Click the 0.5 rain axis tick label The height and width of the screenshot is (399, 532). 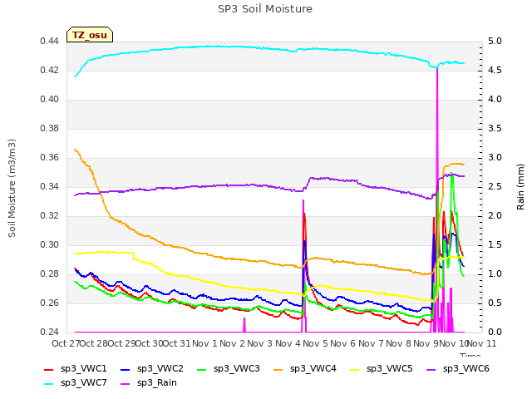coord(495,303)
